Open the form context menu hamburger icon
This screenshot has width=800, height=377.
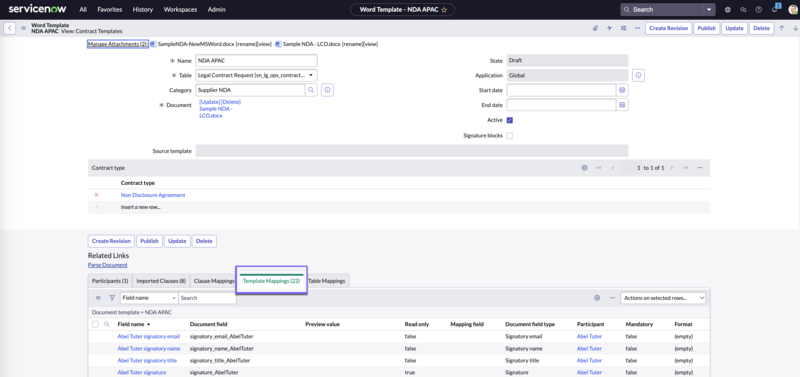click(x=23, y=28)
